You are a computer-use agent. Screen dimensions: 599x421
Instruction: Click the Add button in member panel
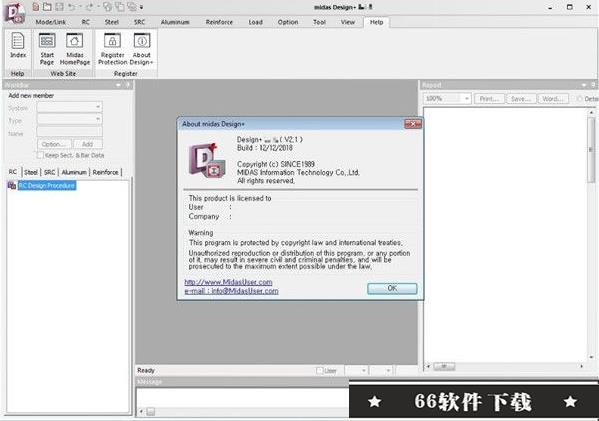click(x=87, y=144)
